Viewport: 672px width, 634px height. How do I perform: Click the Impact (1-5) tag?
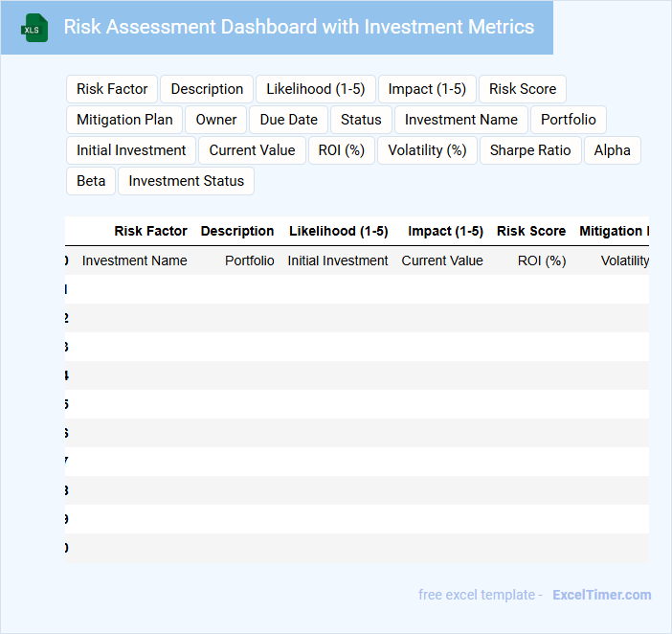click(427, 89)
